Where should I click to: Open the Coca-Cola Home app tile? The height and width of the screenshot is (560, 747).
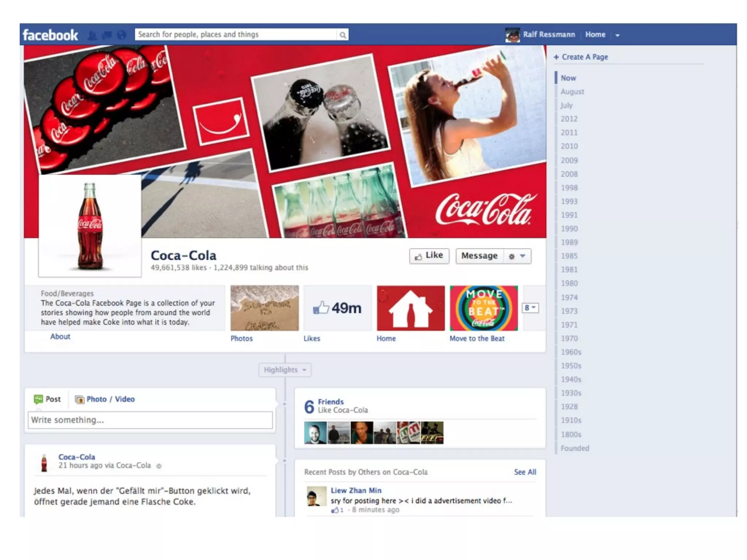(x=411, y=308)
